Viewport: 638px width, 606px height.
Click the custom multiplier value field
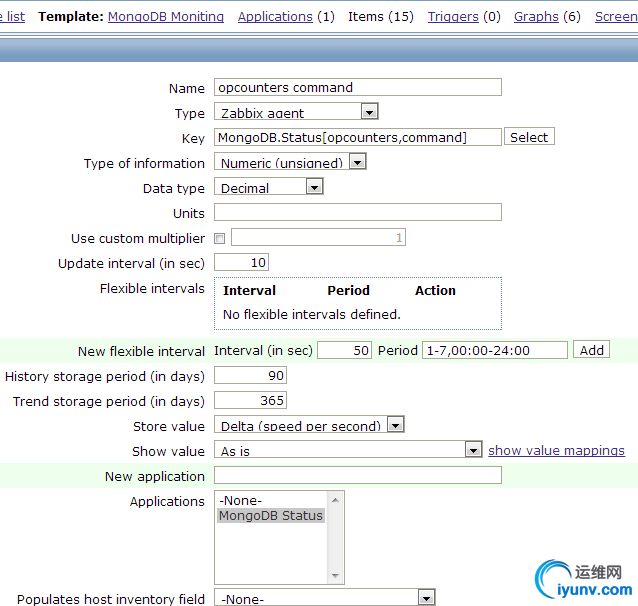(x=318, y=237)
